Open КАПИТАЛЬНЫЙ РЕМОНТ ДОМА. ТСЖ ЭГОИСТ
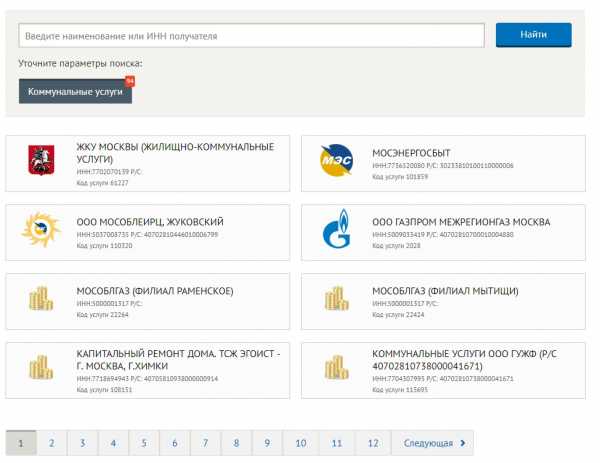The image size is (600, 463). (x=148, y=371)
